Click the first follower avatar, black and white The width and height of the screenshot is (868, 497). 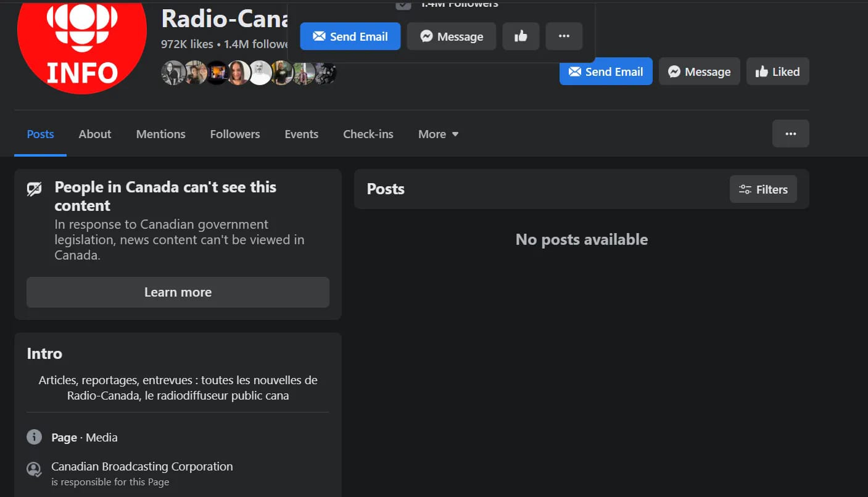[x=173, y=73]
